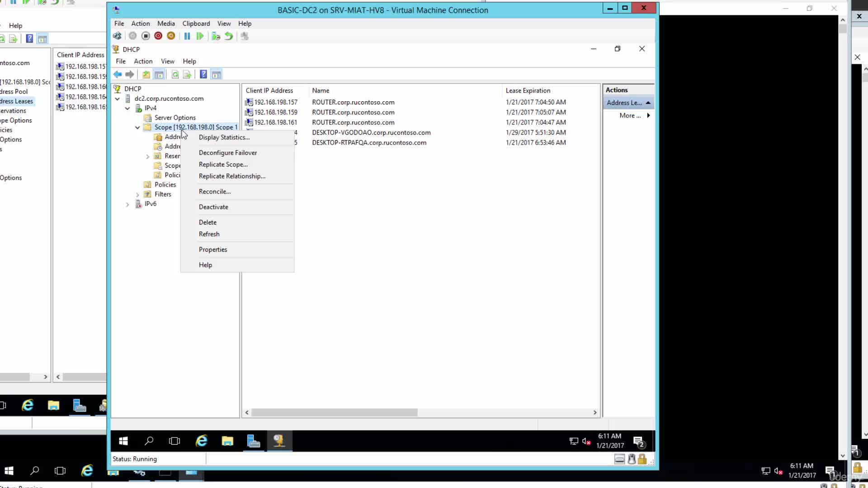Viewport: 868px width, 488px height.
Task: Click the volume icon in VM tray
Action: point(586,441)
